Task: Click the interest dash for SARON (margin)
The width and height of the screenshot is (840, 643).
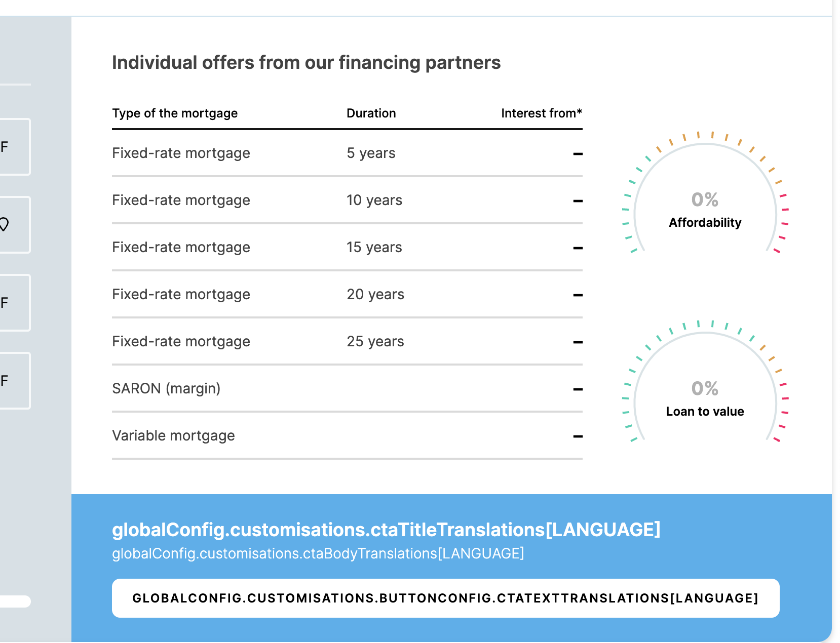Action: pyautogui.click(x=578, y=389)
